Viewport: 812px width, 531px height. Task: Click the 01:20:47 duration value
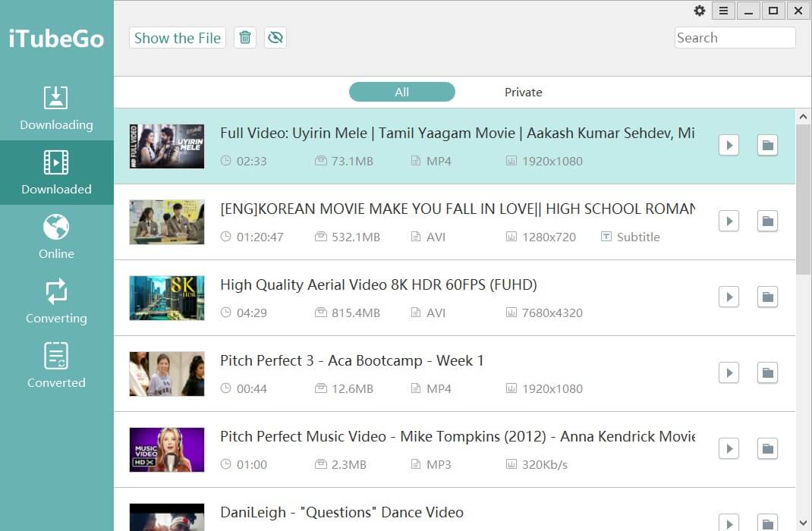[x=260, y=237]
